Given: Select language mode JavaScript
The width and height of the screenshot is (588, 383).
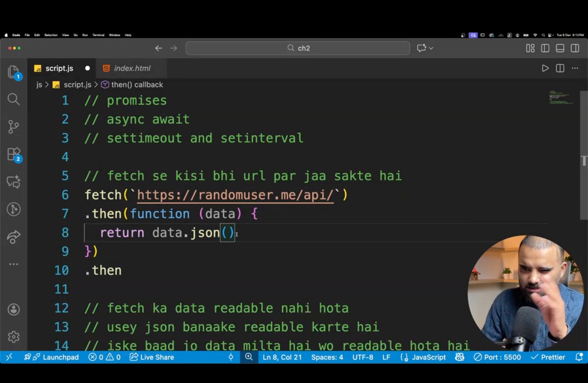Looking at the screenshot, I should pos(423,357).
